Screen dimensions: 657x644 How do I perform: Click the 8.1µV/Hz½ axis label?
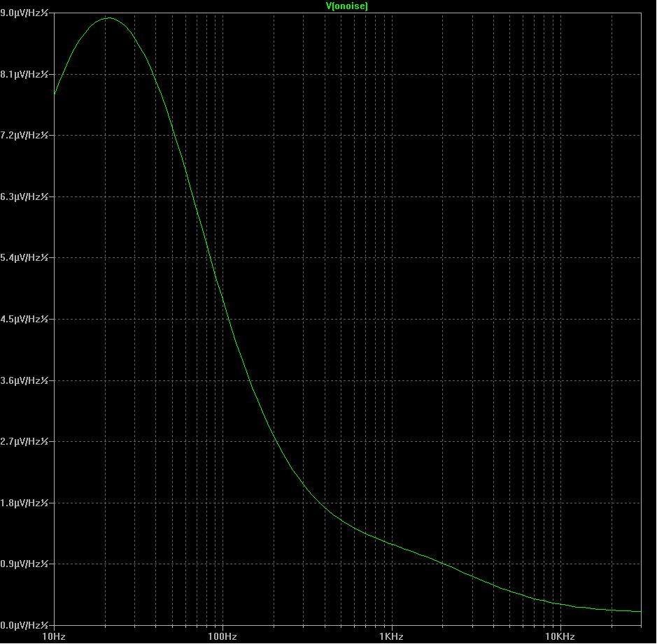click(24, 75)
